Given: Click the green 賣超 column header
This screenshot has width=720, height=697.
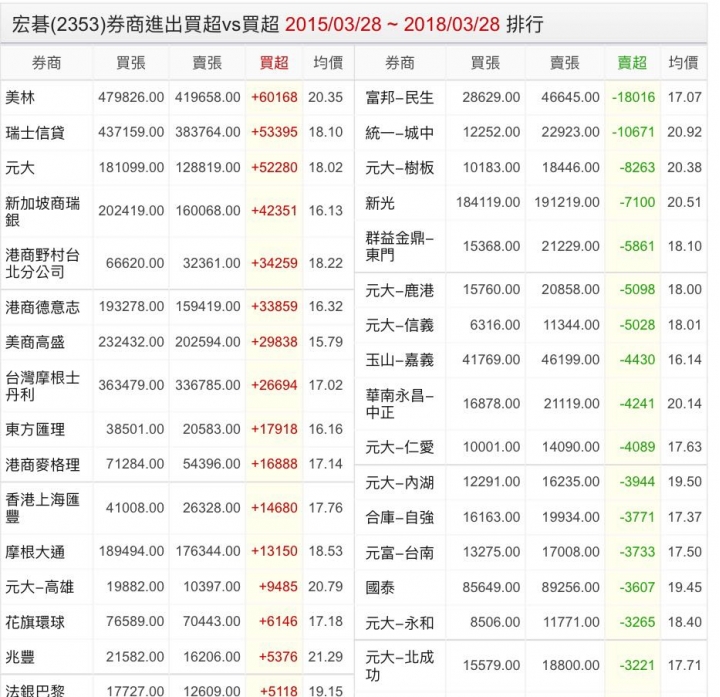Looking at the screenshot, I should click(632, 62).
